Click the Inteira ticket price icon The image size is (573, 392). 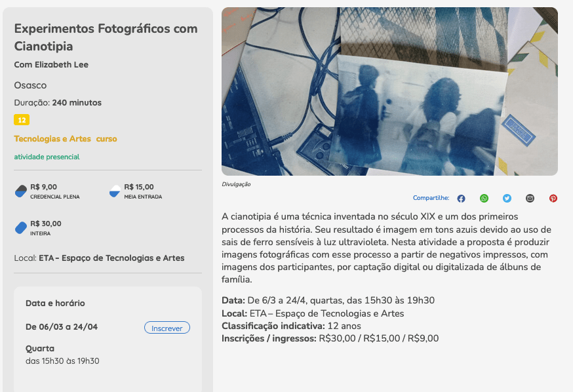click(x=21, y=227)
